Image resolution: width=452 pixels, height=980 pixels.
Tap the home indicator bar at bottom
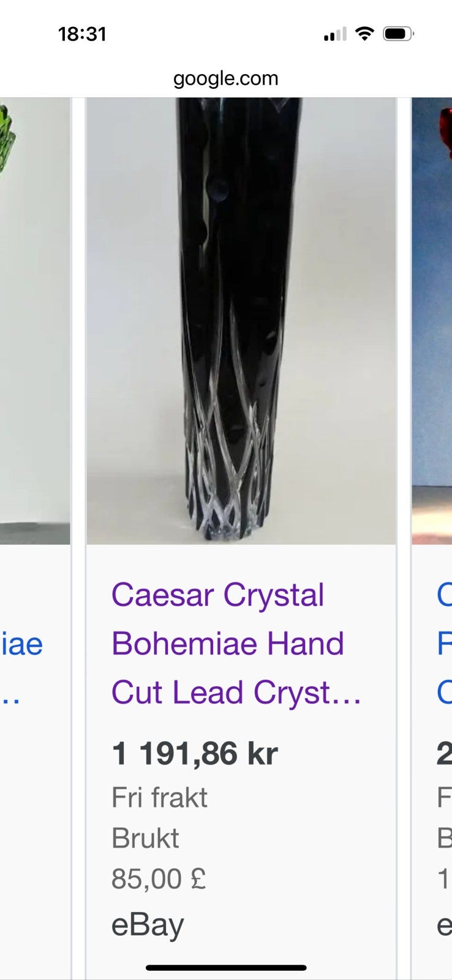click(226, 968)
